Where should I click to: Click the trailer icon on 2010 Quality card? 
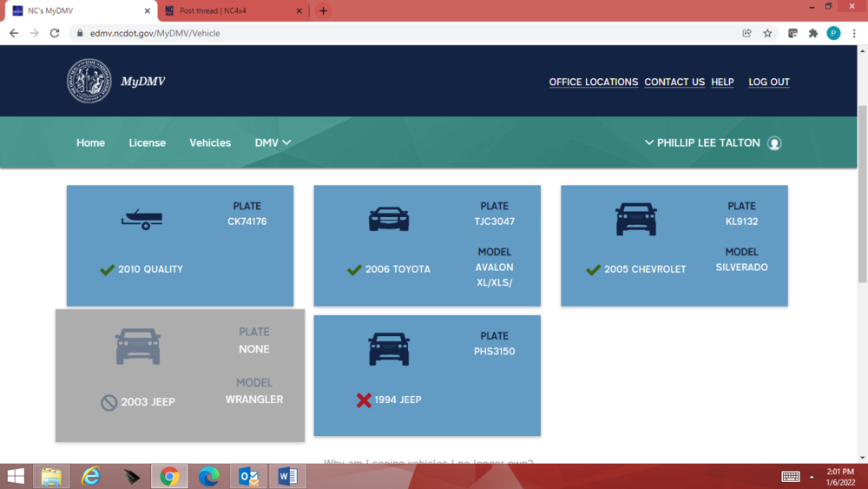(141, 220)
